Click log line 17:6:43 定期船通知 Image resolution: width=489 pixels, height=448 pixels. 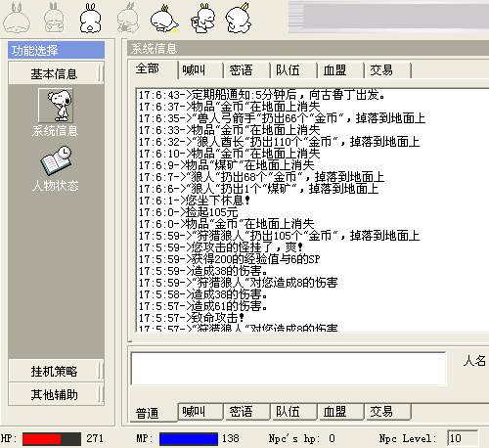pyautogui.click(x=262, y=95)
